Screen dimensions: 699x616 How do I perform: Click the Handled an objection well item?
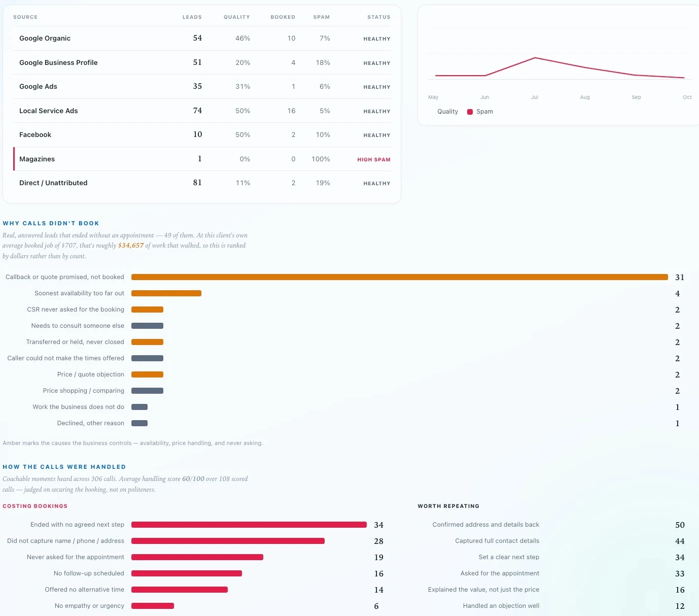pos(501,606)
